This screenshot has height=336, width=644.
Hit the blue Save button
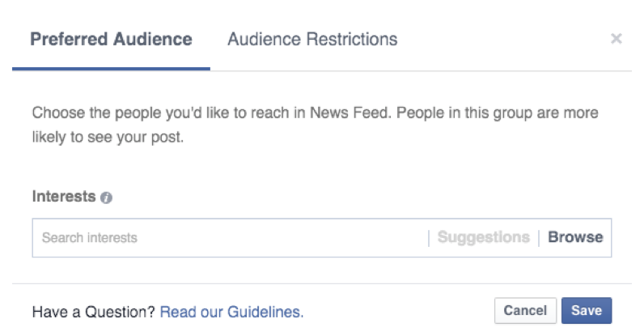[x=587, y=310]
